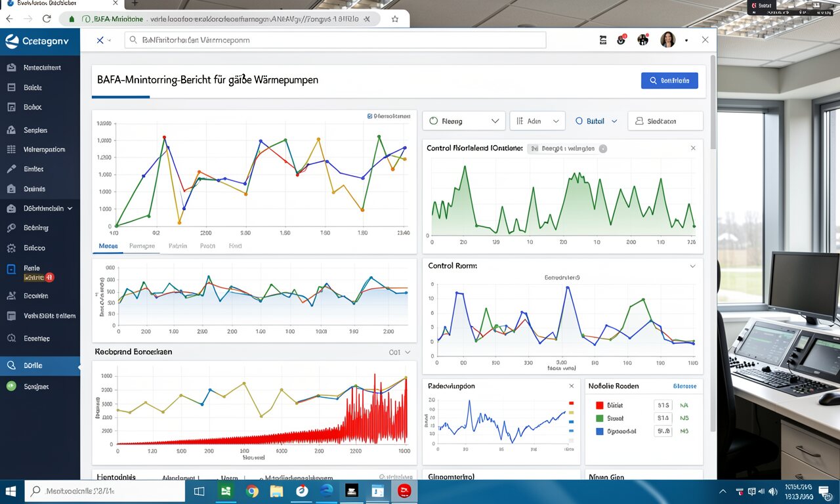Collapse the Control Room panel chevron

[692, 266]
